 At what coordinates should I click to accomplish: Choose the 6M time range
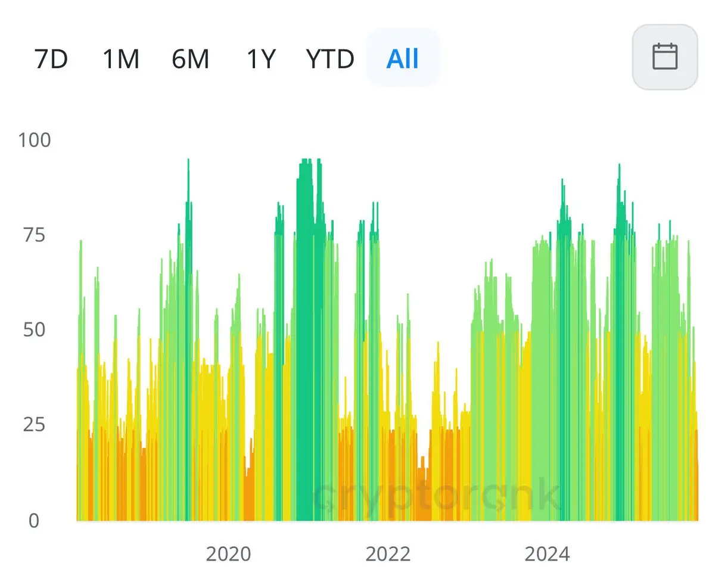coord(190,59)
